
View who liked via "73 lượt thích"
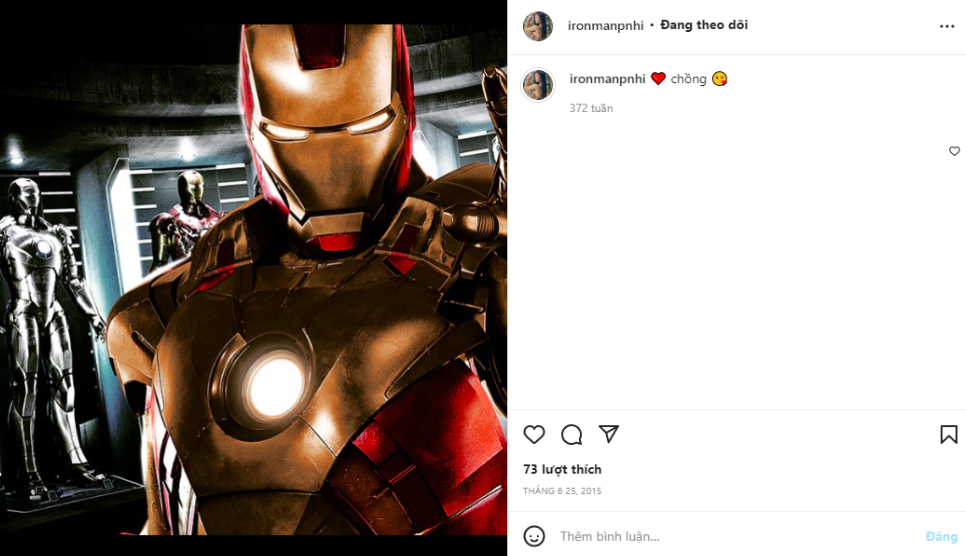click(562, 469)
